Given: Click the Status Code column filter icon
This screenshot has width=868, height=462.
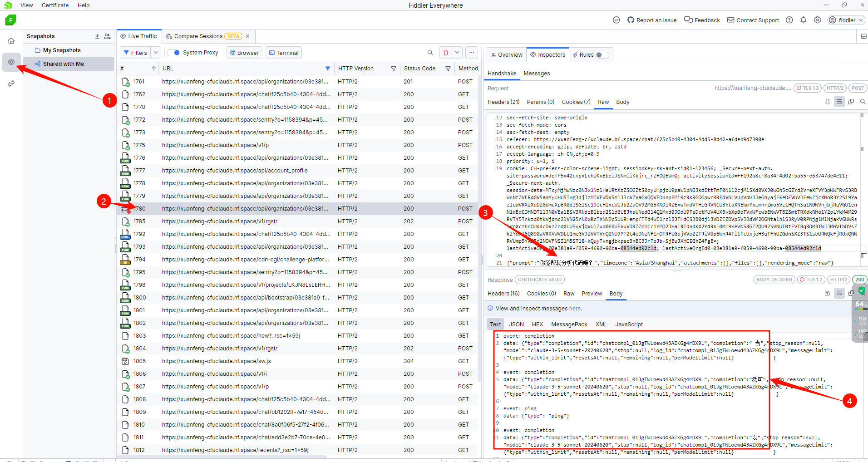Looking at the screenshot, I should 448,69.
